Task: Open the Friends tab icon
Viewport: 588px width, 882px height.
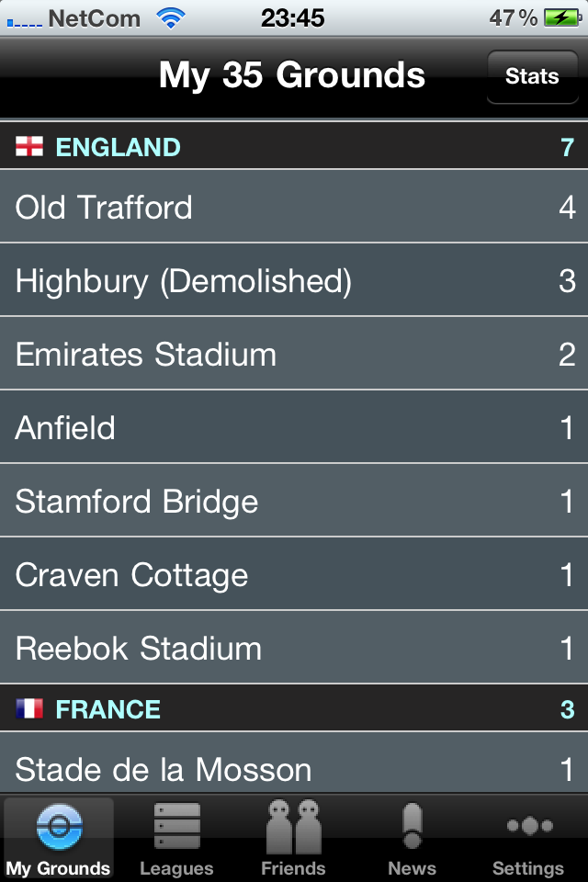Action: tap(293, 826)
